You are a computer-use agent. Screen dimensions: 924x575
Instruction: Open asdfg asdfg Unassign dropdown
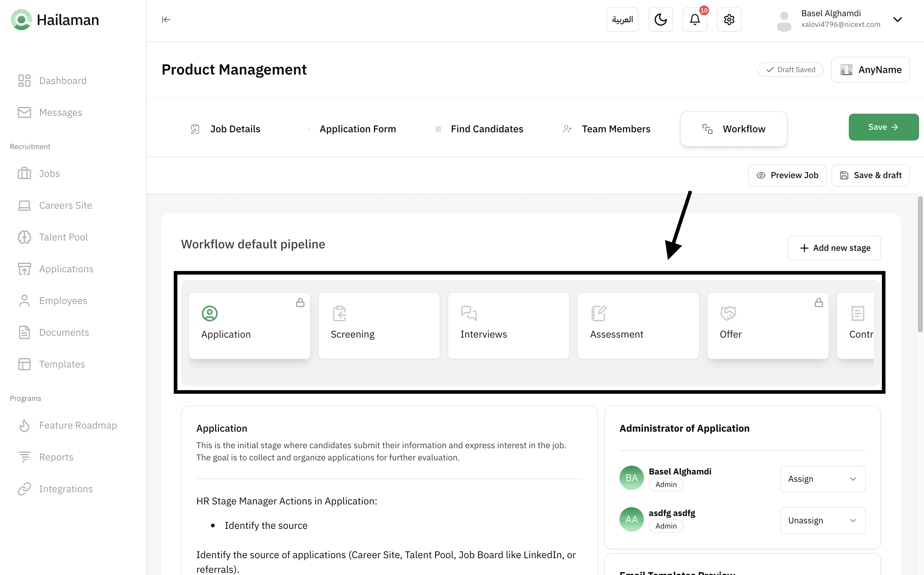pyautogui.click(x=822, y=520)
